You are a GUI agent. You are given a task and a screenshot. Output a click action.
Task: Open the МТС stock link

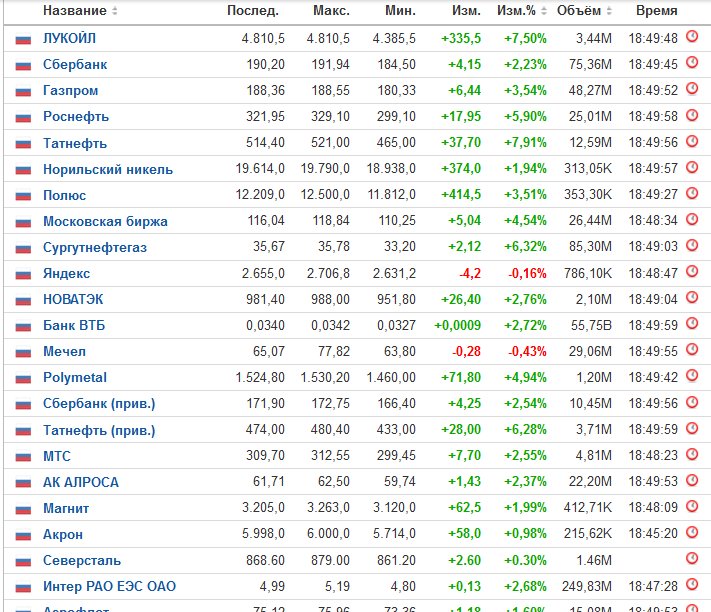pyautogui.click(x=57, y=456)
